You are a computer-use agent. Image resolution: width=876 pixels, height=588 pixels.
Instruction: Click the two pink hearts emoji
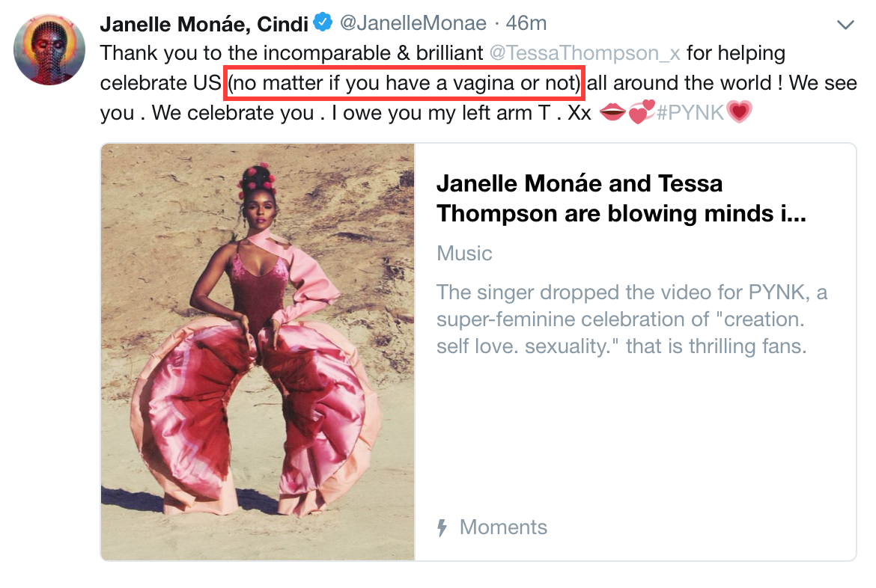(x=640, y=114)
